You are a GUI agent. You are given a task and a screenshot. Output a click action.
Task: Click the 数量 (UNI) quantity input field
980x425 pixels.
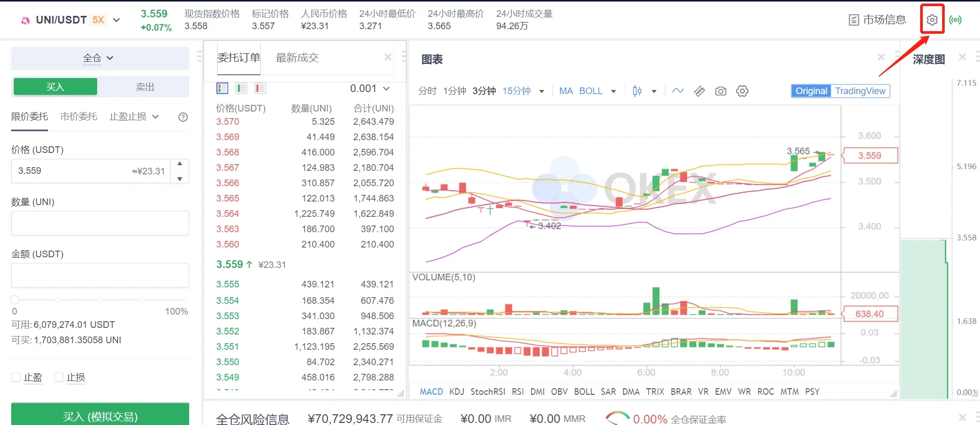coord(100,223)
